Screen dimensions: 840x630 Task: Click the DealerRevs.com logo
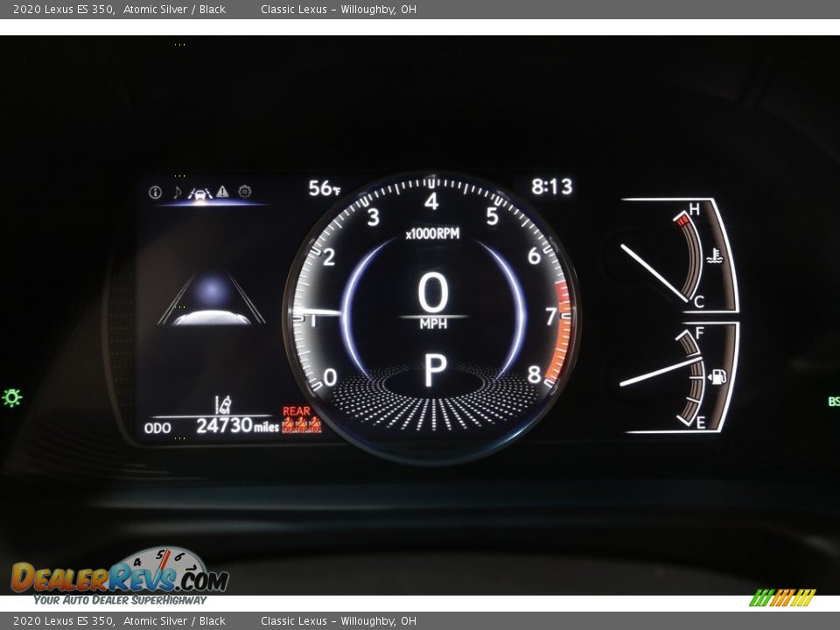click(x=120, y=577)
